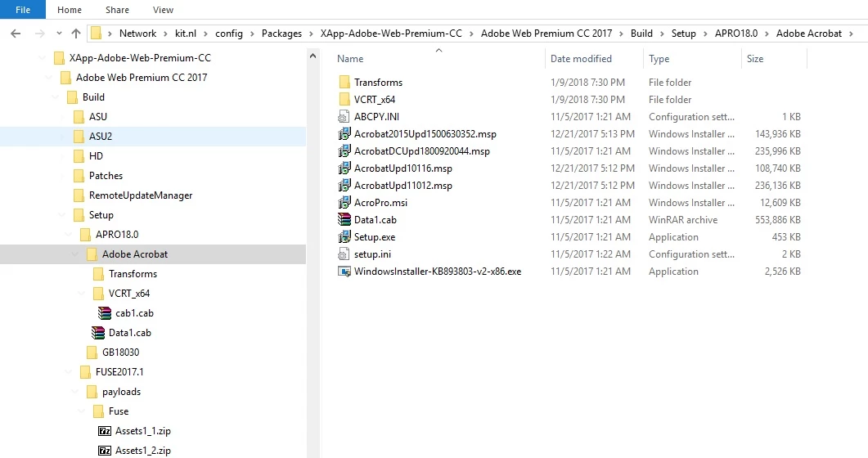The image size is (868, 458).
Task: Sort files by the Size column header
Action: (754, 59)
